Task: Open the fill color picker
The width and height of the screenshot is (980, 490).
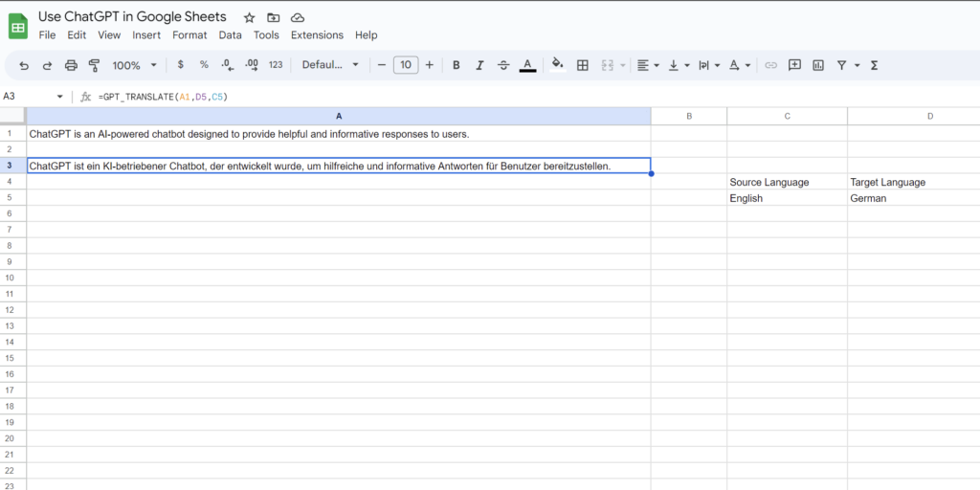Action: click(x=558, y=65)
